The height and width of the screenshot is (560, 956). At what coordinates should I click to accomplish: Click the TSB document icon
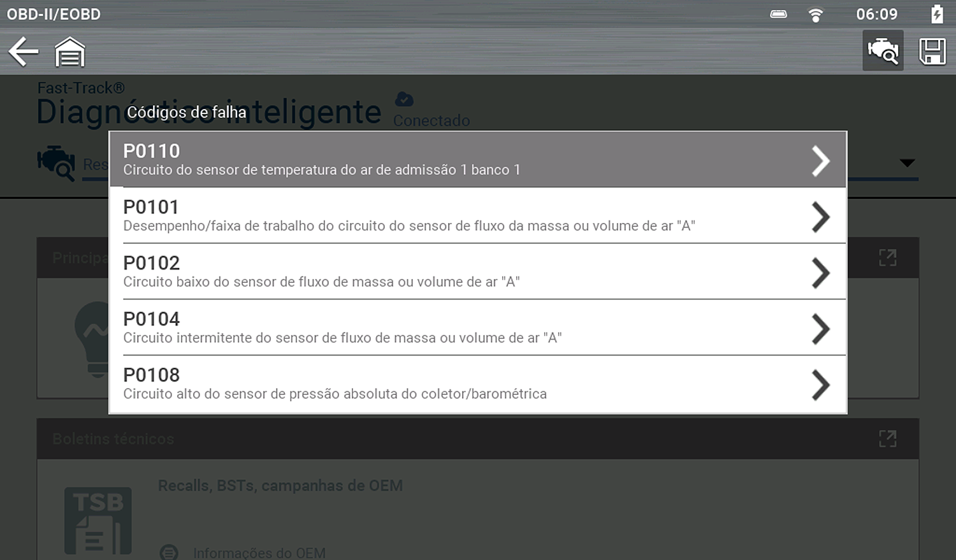tap(98, 521)
